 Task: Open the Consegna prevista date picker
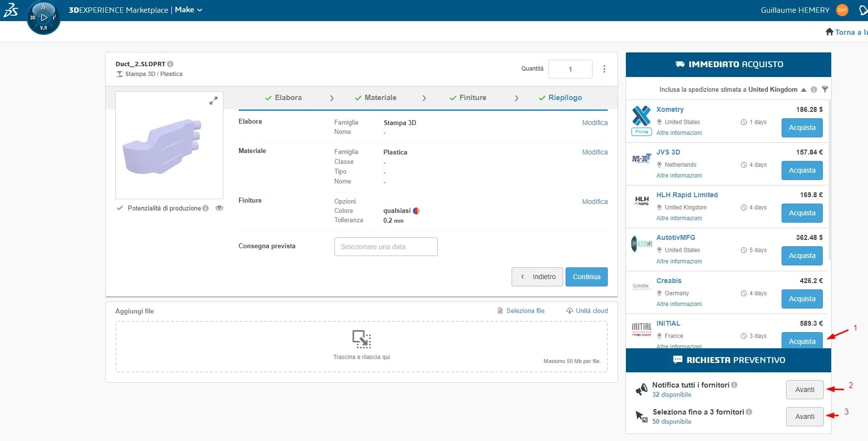[386, 247]
